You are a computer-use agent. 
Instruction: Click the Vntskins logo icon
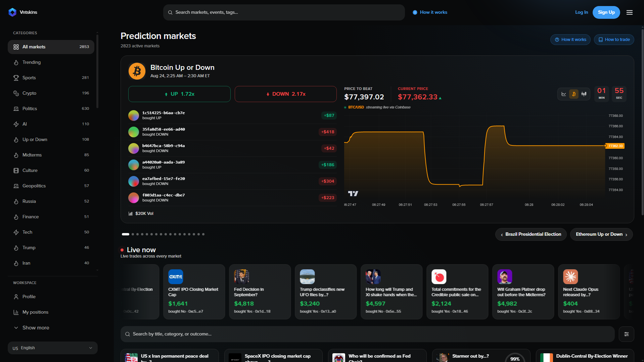12,12
